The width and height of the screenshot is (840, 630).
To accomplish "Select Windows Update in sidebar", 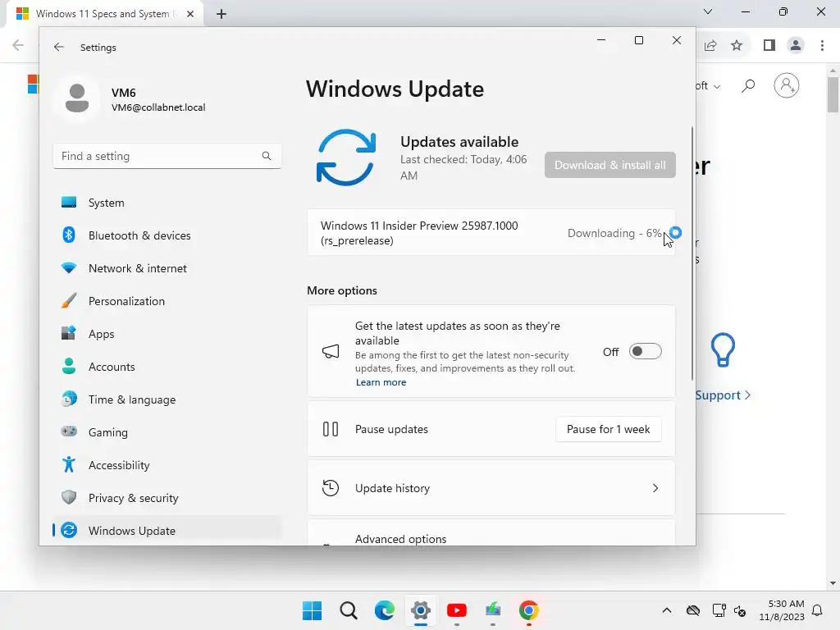I will (167, 531).
